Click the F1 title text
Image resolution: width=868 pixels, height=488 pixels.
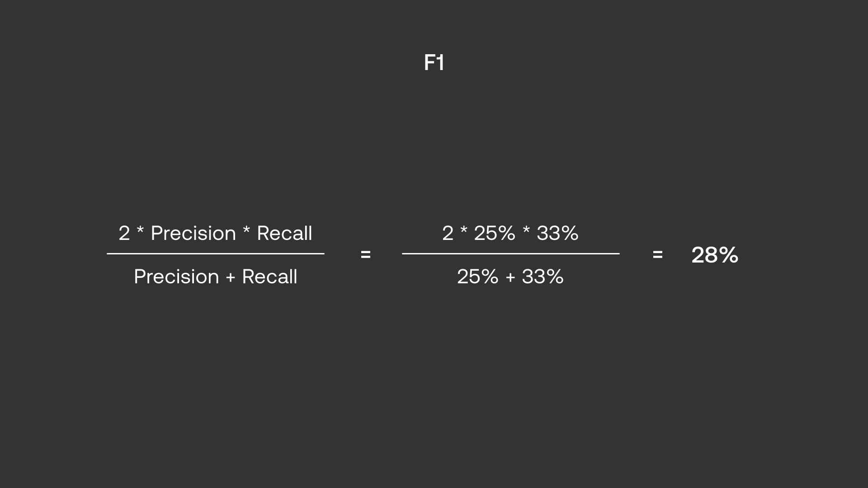tap(434, 63)
